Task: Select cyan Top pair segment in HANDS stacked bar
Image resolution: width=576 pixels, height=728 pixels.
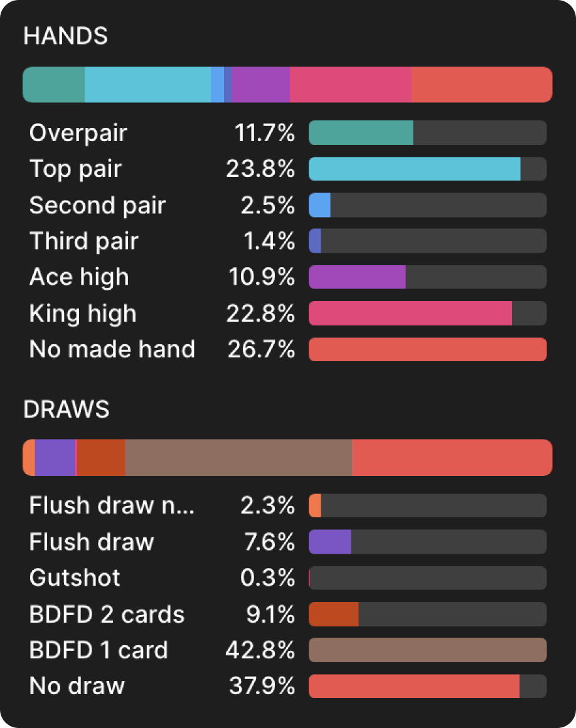Action: point(147,85)
